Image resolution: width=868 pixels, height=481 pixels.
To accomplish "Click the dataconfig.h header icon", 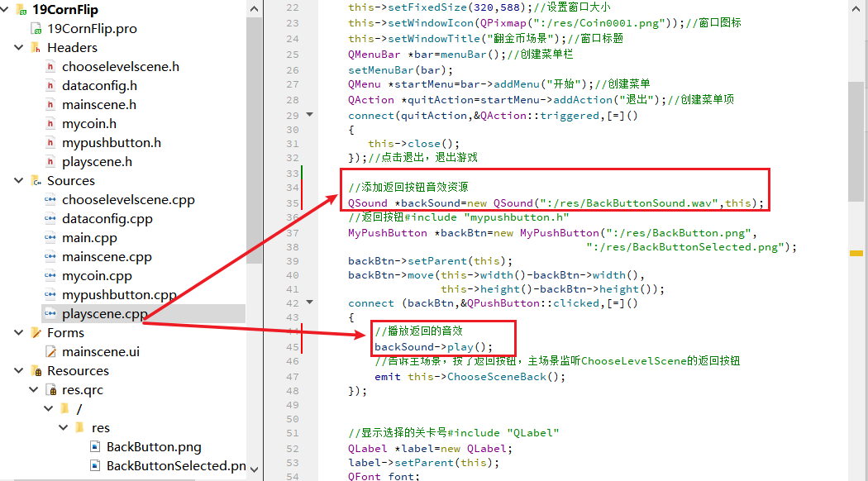I will coord(50,85).
